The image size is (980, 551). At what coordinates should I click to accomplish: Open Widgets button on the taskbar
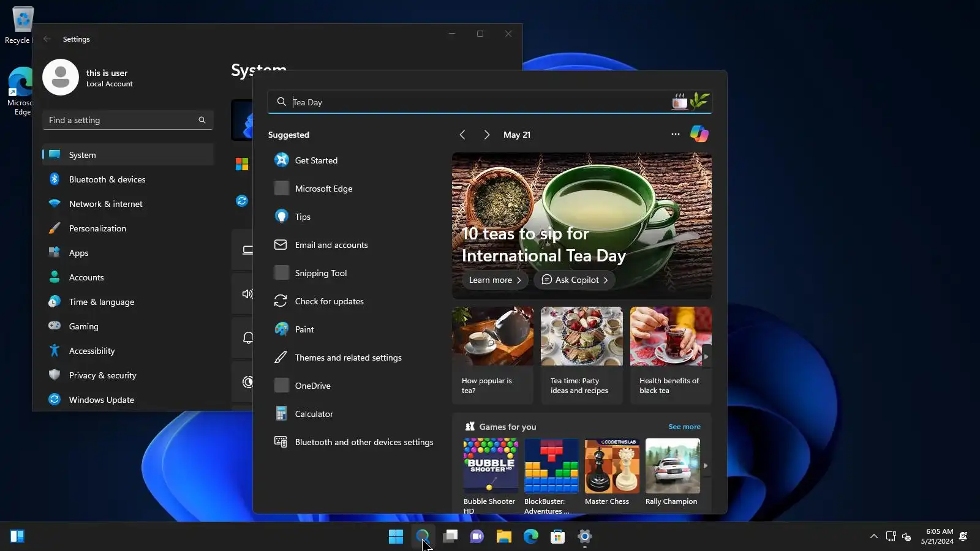17,536
